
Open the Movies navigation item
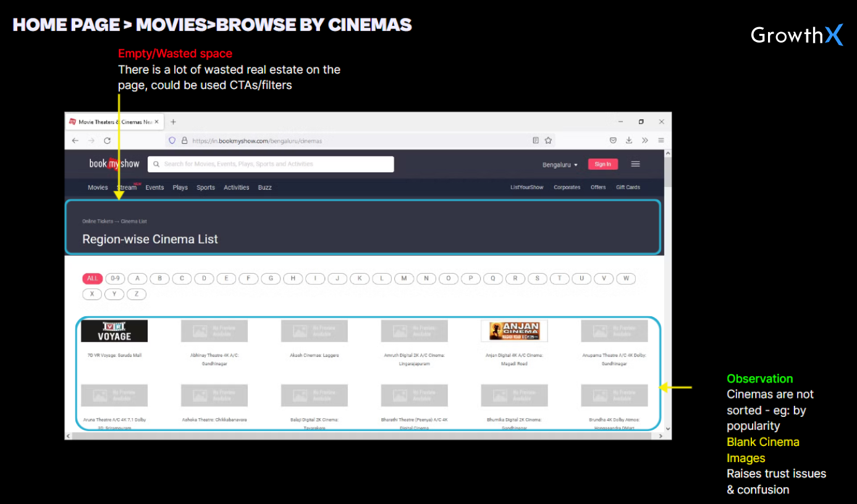coord(98,188)
